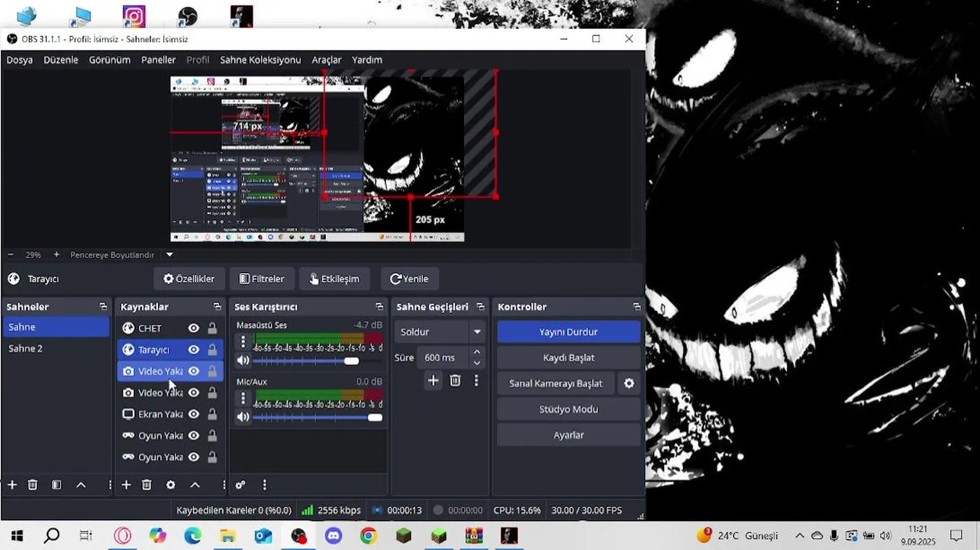Screen dimensions: 980x550
Task: Open Discord from the taskbar
Action: [x=334, y=536]
